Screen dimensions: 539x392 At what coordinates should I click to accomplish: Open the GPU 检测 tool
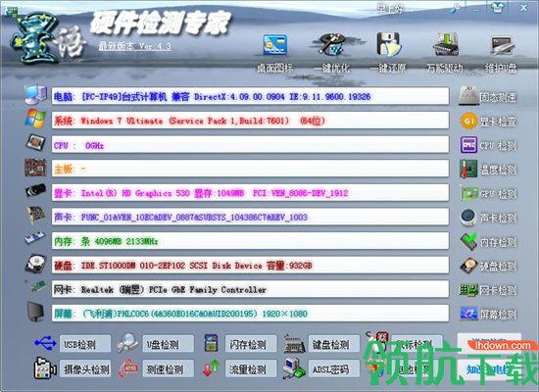pos(488,194)
